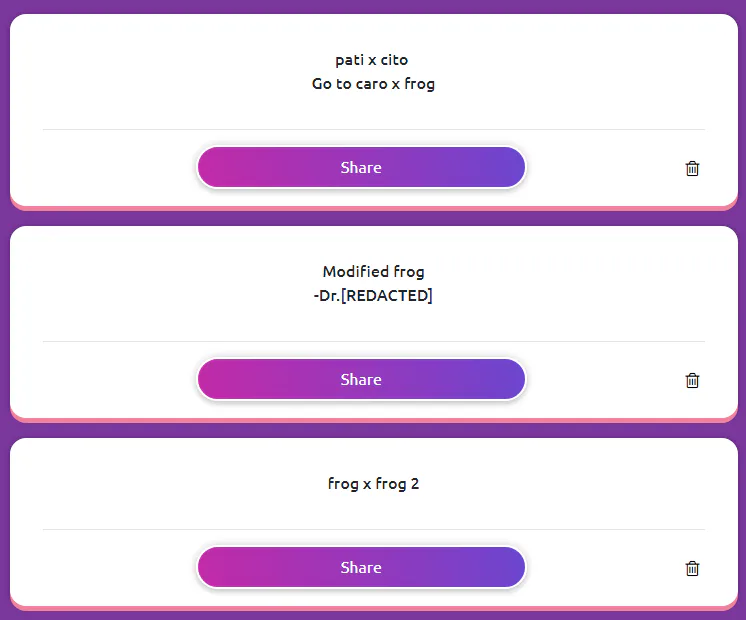Select the "Go to caro x frog" line
The width and height of the screenshot is (746, 620).
tap(373, 84)
